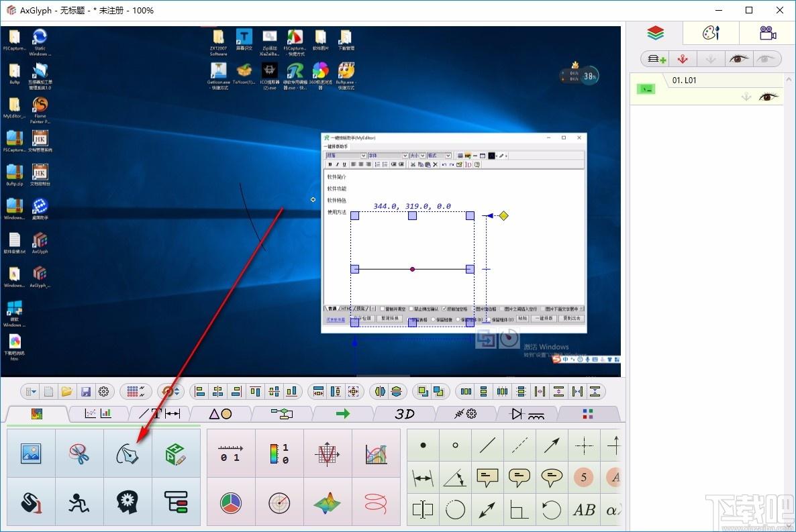The width and height of the screenshot is (796, 532).
Task: Click the greyed-out eye hide-all button
Action: [766, 59]
